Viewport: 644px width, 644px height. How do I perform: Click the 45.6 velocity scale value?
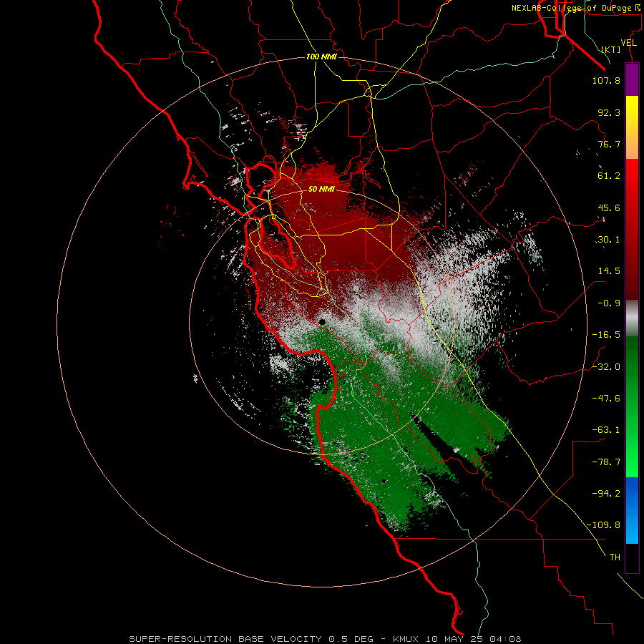pyautogui.click(x=609, y=208)
